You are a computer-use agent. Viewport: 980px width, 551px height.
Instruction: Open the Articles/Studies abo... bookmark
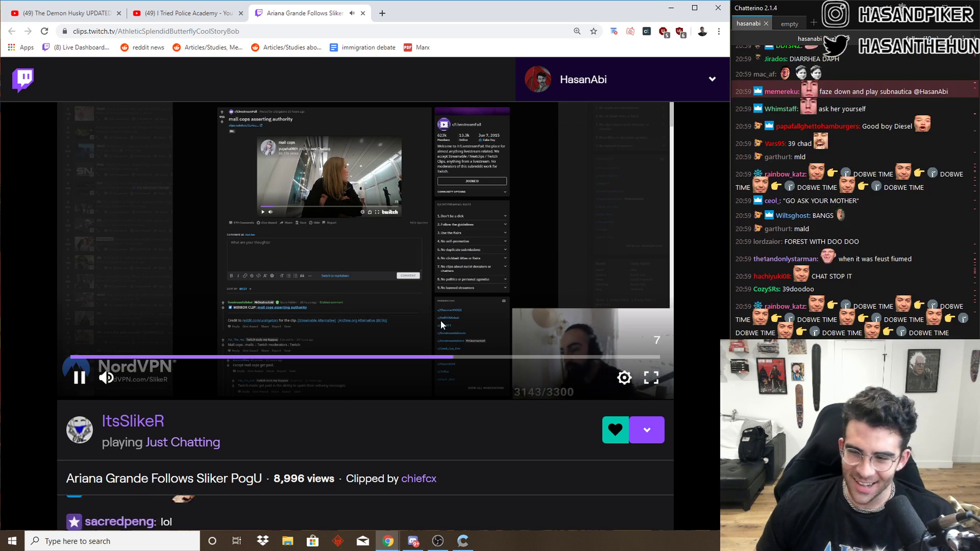(x=286, y=47)
